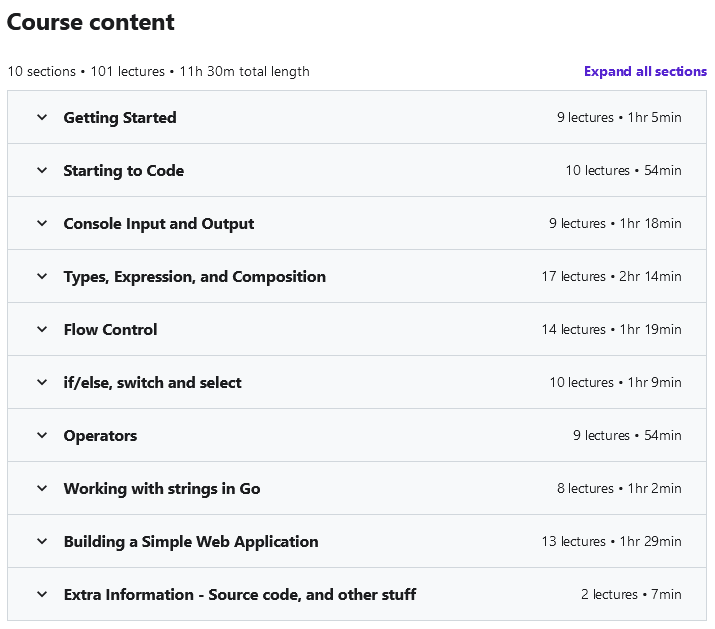Expand the Extra Information section chevron

(42, 594)
